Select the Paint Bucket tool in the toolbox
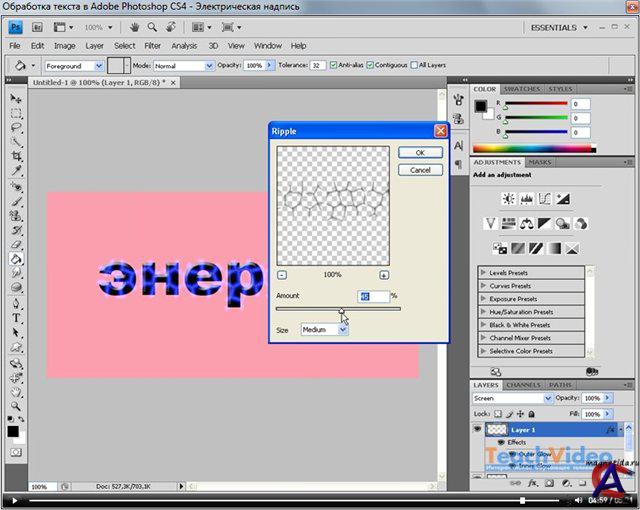Screen dimensions: 640x510 [17, 258]
